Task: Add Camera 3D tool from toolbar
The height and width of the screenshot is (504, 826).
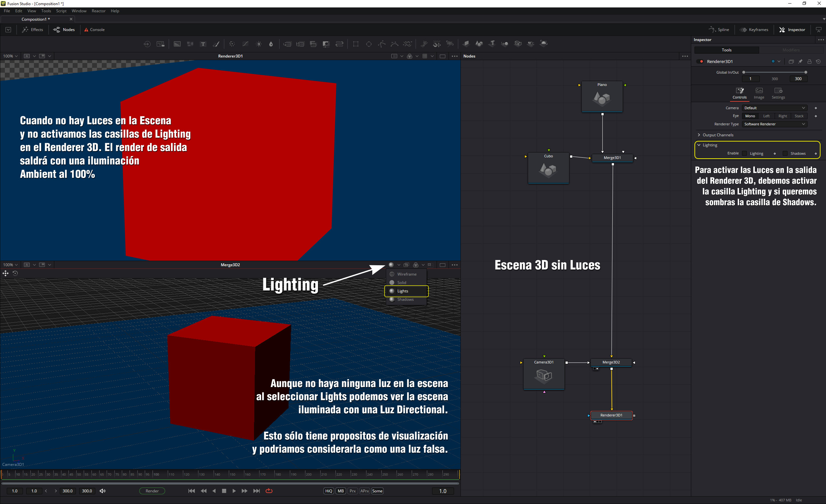Action: (x=518, y=44)
